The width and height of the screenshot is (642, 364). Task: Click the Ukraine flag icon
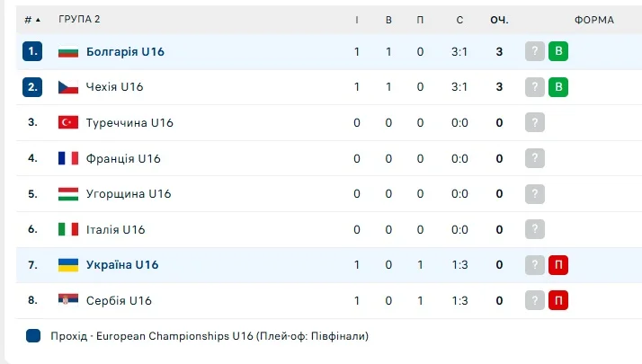tap(68, 265)
